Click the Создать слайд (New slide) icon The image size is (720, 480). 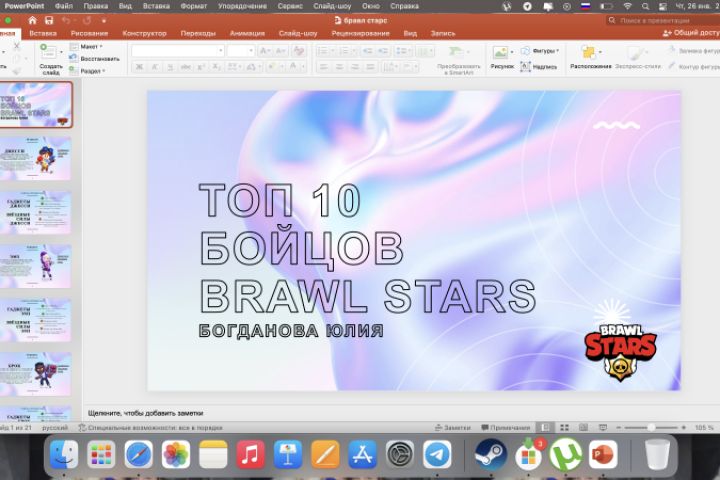pos(49,51)
